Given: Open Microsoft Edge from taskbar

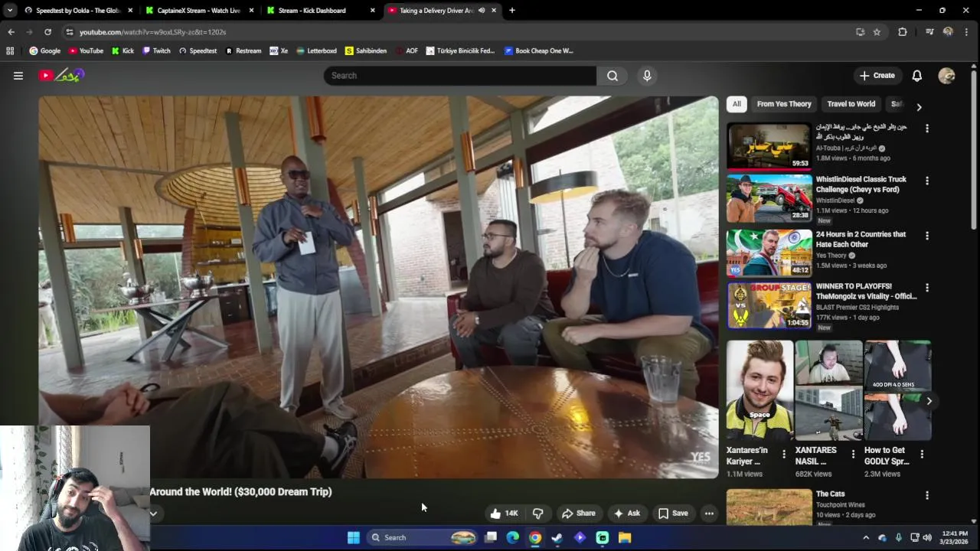Looking at the screenshot, I should click(512, 537).
